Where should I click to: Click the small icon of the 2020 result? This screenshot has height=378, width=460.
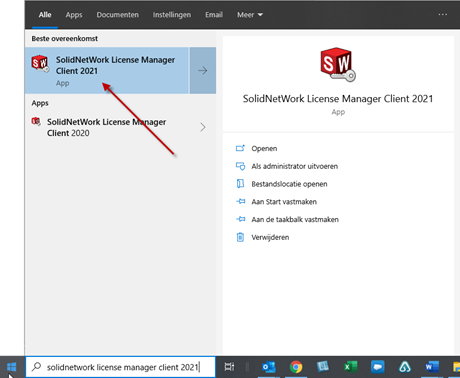coord(36,121)
